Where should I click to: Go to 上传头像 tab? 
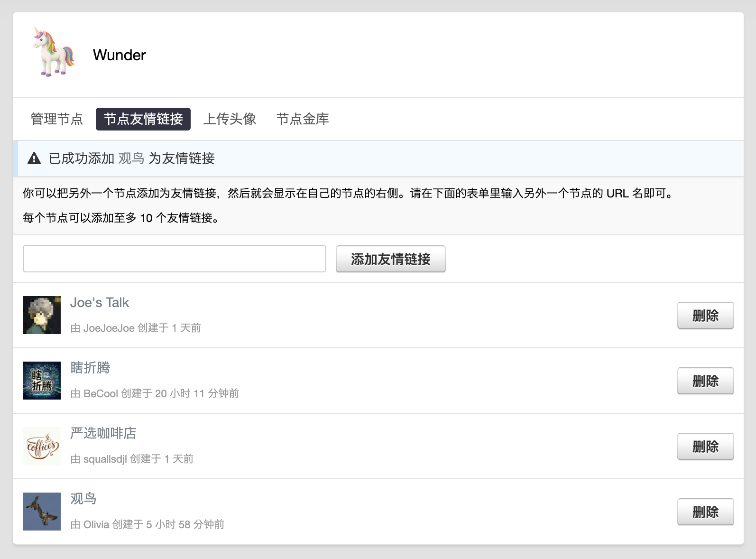point(230,119)
